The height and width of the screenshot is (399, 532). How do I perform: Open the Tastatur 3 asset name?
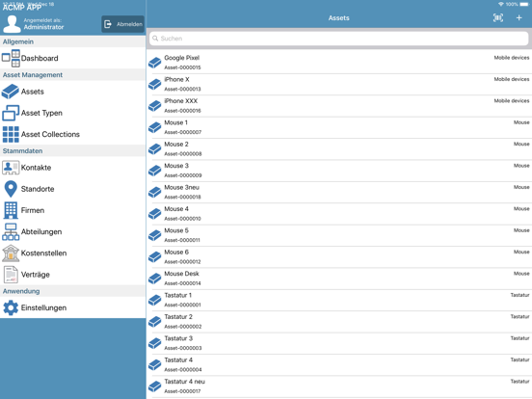(178, 338)
